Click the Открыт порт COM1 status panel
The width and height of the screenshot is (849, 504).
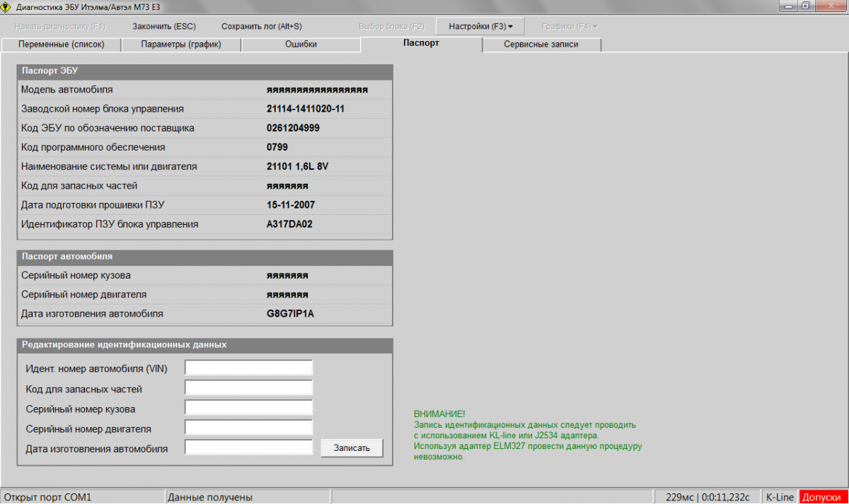click(82, 497)
